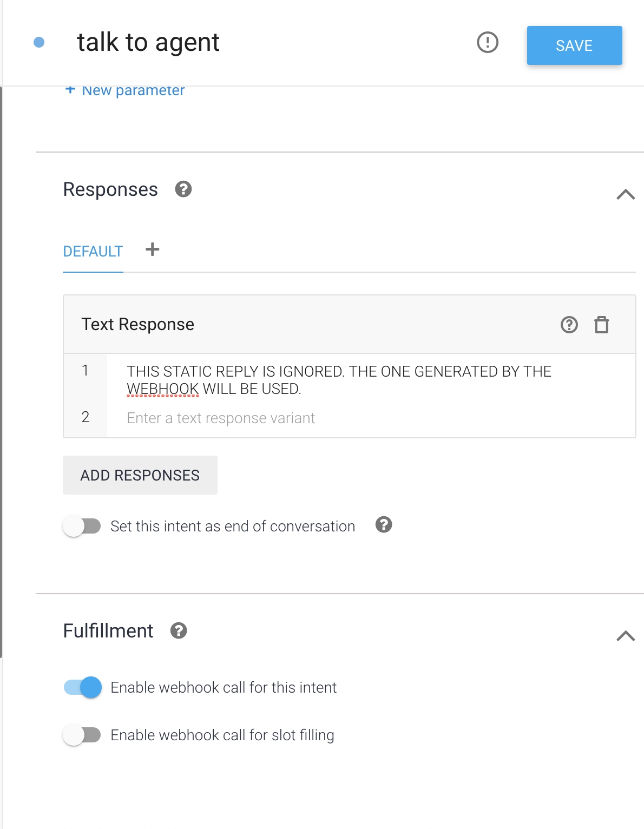Toggle Set this intent as end of conversation
644x829 pixels.
[x=82, y=526]
